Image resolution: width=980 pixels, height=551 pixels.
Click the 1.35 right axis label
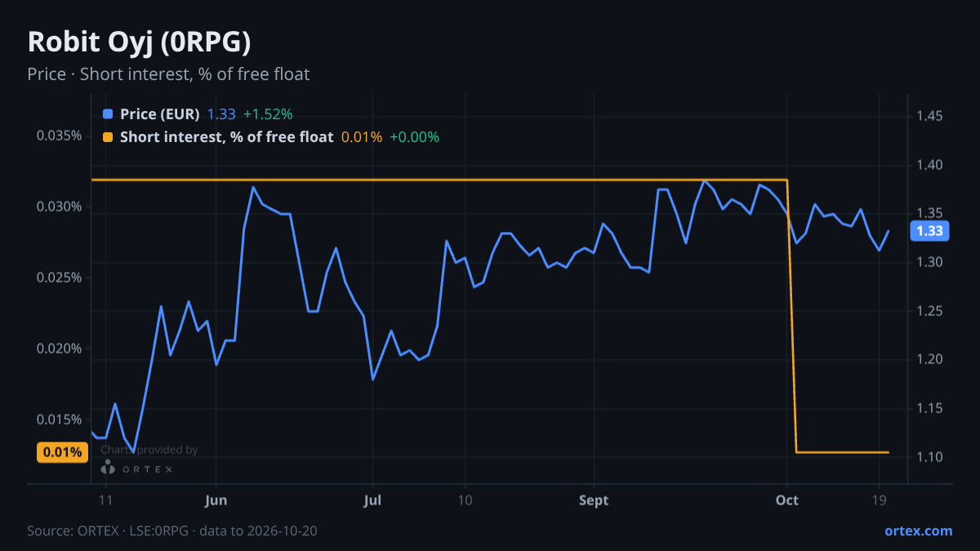929,214
